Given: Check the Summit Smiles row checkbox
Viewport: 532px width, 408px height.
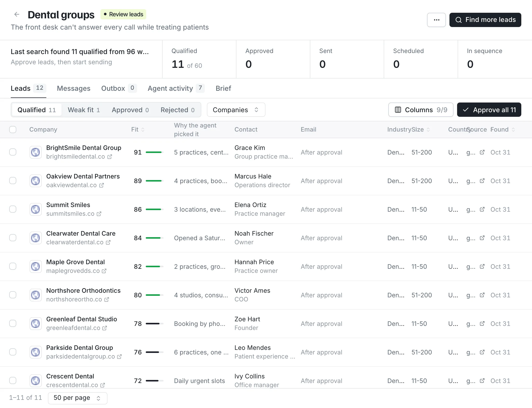Looking at the screenshot, I should [13, 209].
